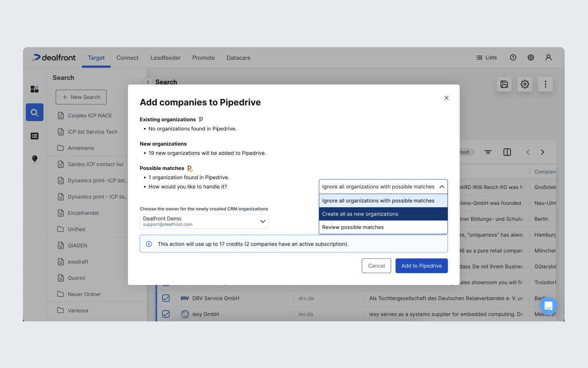Open the Datacare tab

pos(238,58)
